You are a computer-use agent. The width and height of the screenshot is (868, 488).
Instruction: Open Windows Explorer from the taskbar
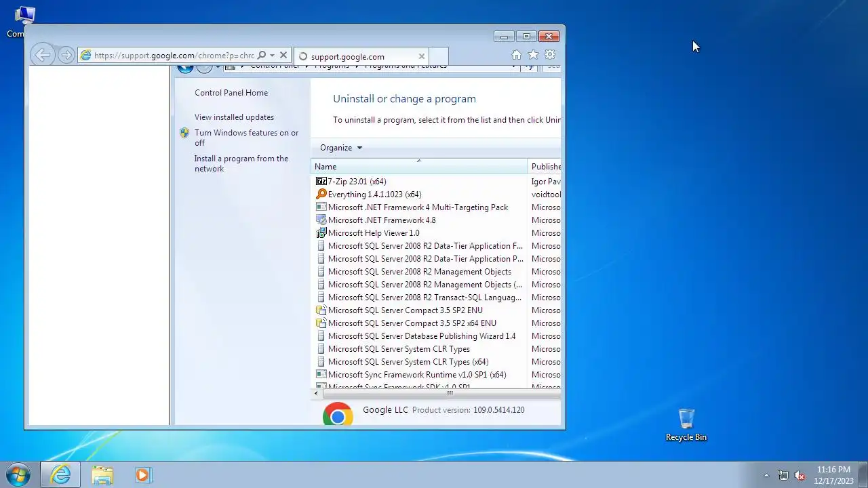tap(102, 475)
